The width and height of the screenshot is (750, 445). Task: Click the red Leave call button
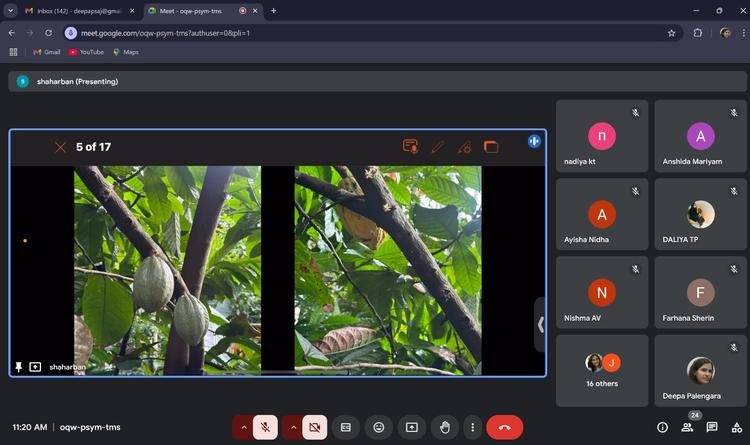[x=504, y=427]
